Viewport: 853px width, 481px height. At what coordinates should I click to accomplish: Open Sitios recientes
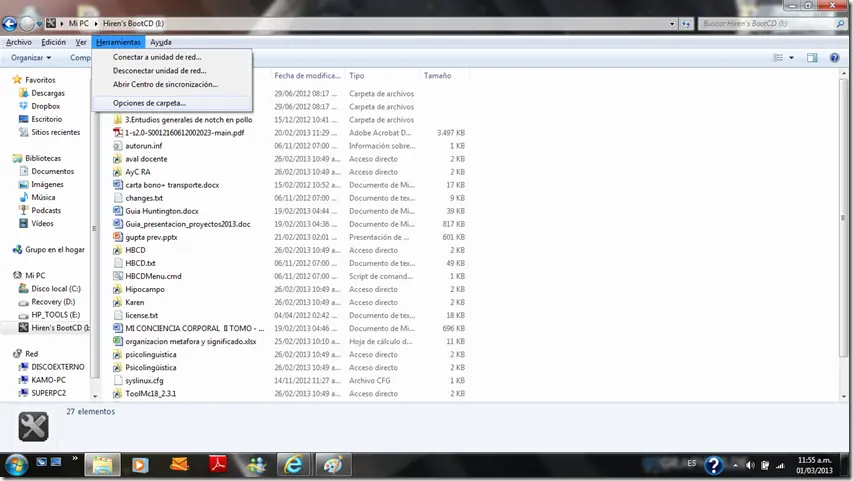click(x=55, y=132)
